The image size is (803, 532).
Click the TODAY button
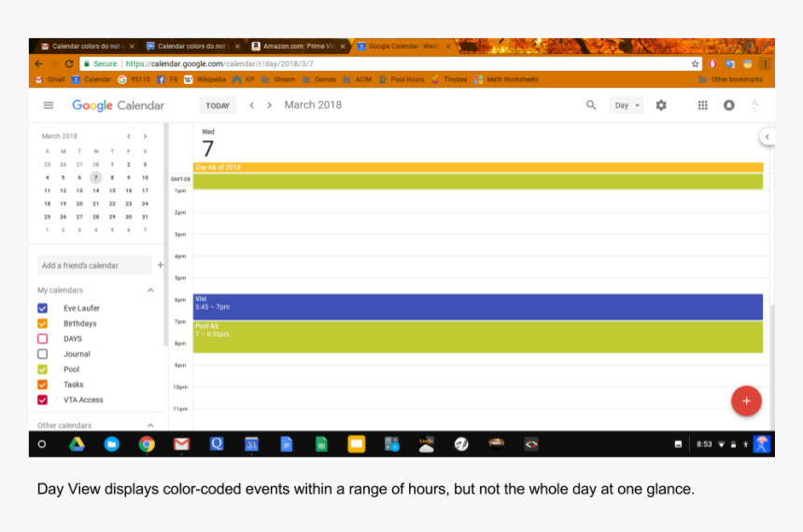click(218, 105)
